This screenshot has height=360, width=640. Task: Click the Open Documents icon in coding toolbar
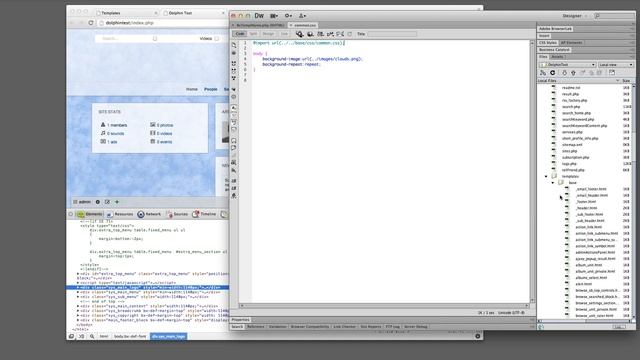[x=234, y=45]
